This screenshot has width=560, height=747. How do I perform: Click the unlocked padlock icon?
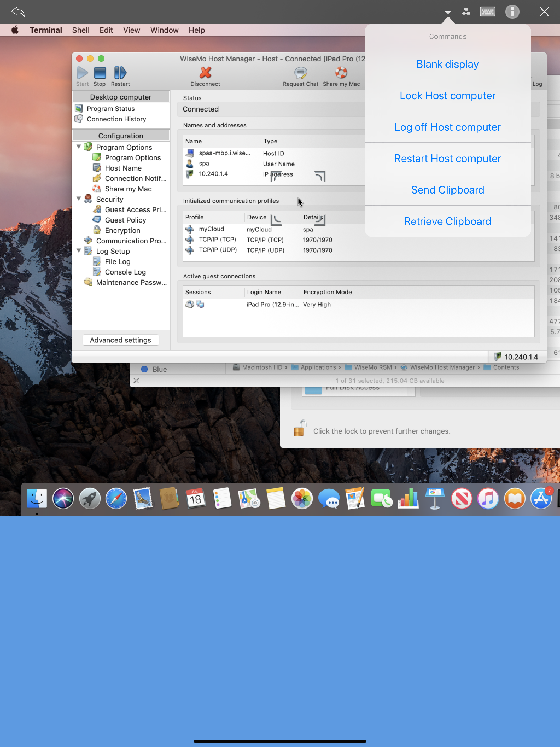point(300,428)
